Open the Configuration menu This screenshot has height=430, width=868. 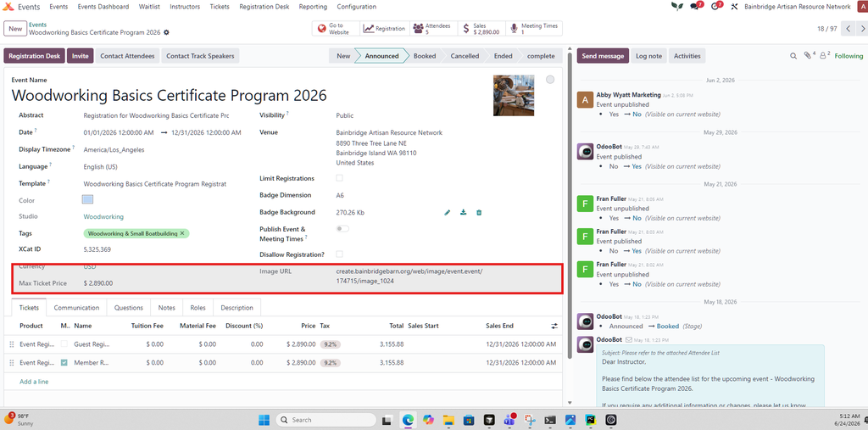(x=357, y=7)
